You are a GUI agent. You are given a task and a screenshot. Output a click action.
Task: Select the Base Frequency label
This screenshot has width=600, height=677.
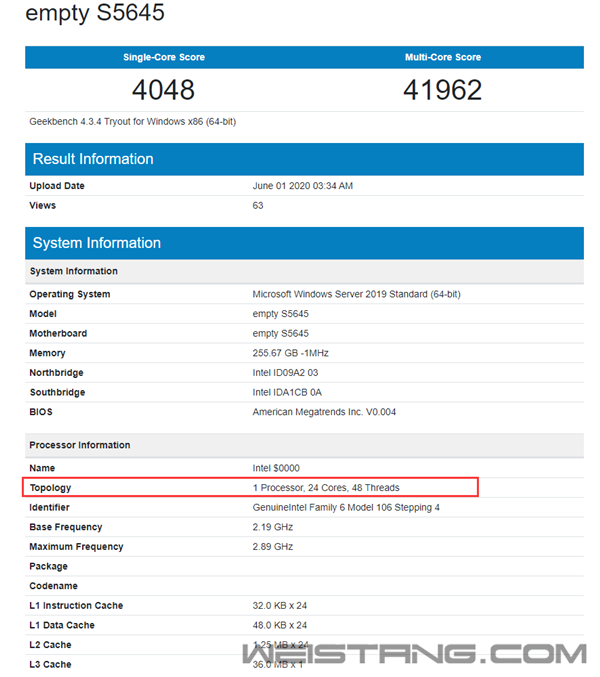pyautogui.click(x=66, y=527)
